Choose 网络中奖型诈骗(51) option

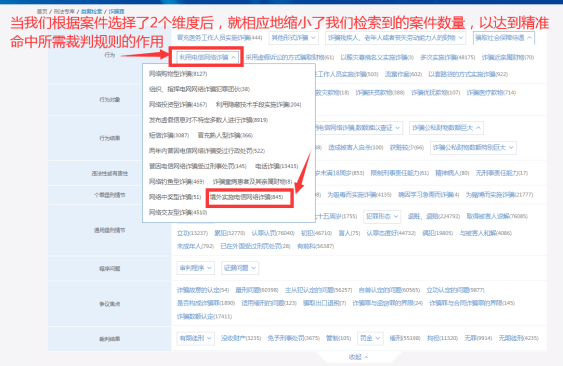pos(175,197)
